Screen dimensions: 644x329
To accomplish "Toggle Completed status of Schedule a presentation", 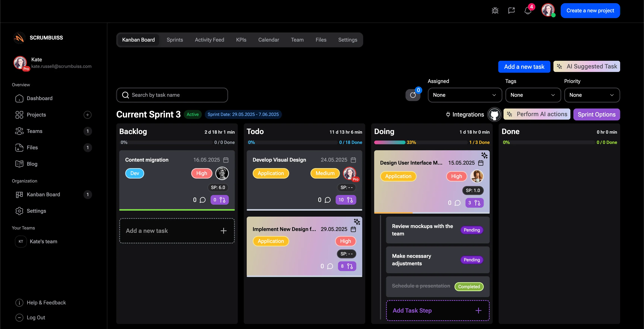I will click(469, 287).
